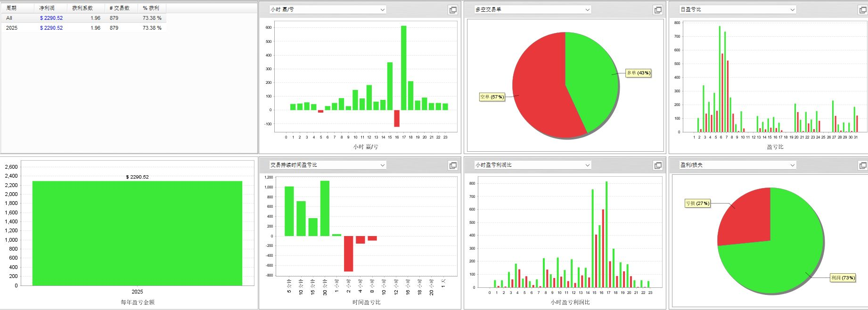
Task: Click the 2025 row net profit value
Action: pyautogui.click(x=51, y=28)
